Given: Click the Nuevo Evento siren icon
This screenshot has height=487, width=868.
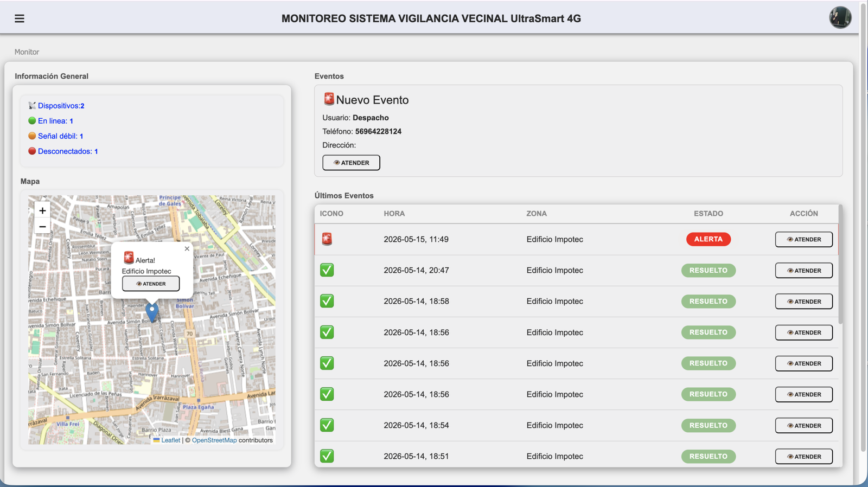Looking at the screenshot, I should [x=329, y=99].
